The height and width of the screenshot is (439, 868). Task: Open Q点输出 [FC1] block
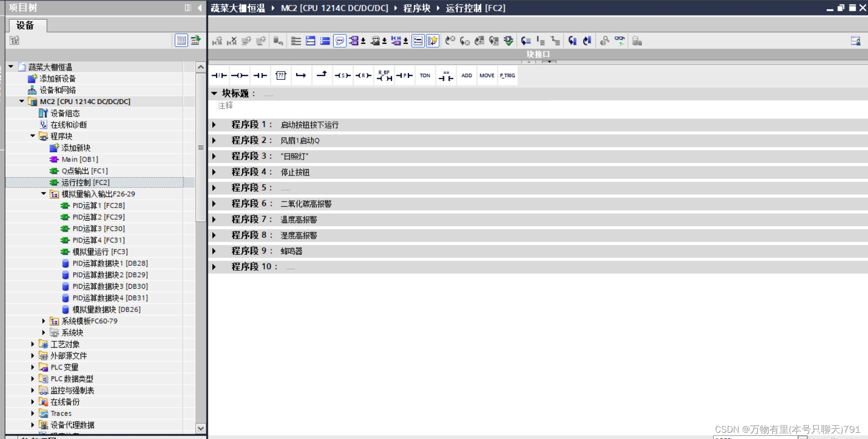pos(85,171)
